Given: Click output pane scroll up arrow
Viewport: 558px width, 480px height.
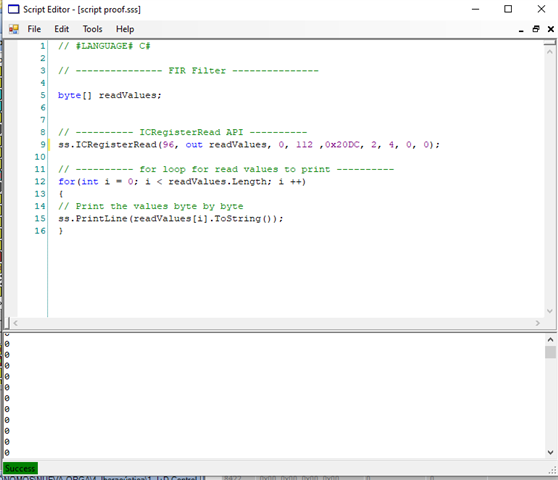Looking at the screenshot, I should click(x=550, y=340).
